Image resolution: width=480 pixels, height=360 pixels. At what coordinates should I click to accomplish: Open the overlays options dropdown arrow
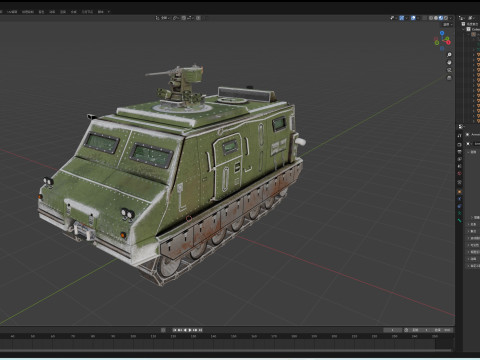coord(418,18)
